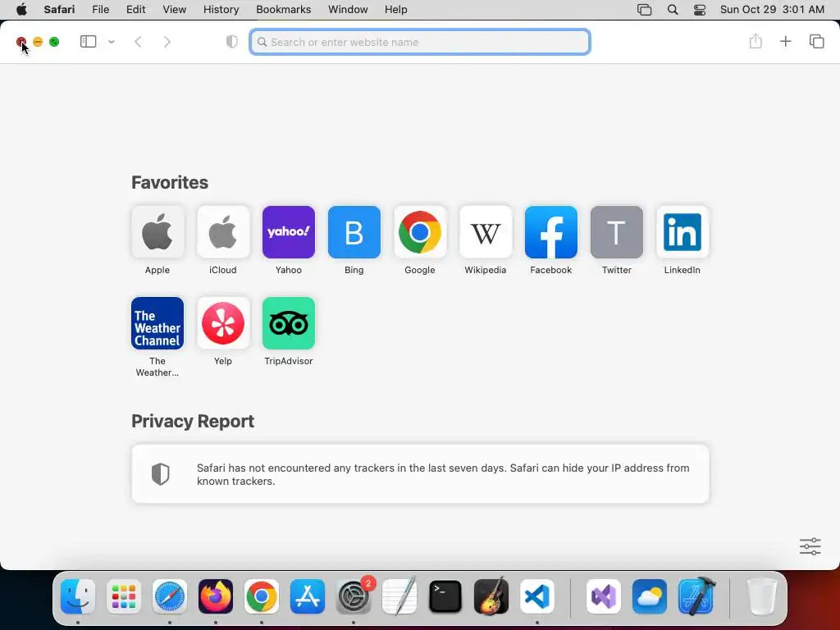Screen dimensions: 840x630
Task: Open The Weather Channel favorite
Action: (x=157, y=323)
